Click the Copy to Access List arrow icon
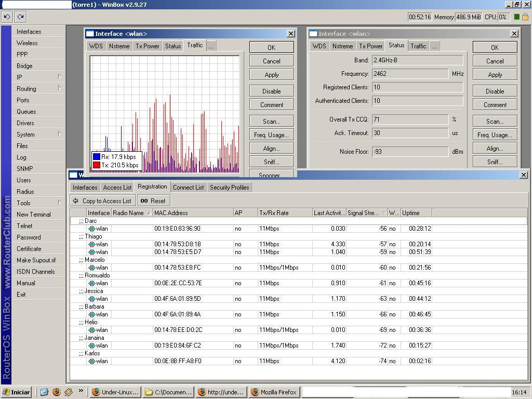This screenshot has width=532, height=399. (76, 201)
